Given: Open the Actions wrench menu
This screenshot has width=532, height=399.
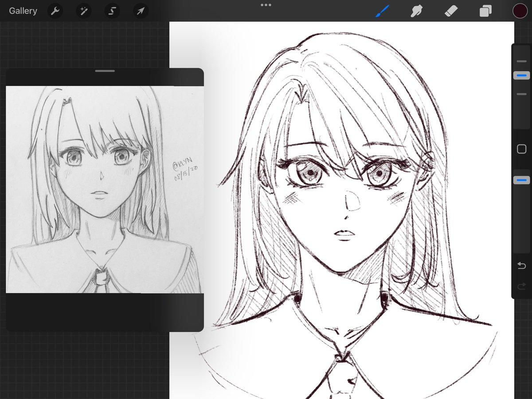Looking at the screenshot, I should click(x=55, y=11).
